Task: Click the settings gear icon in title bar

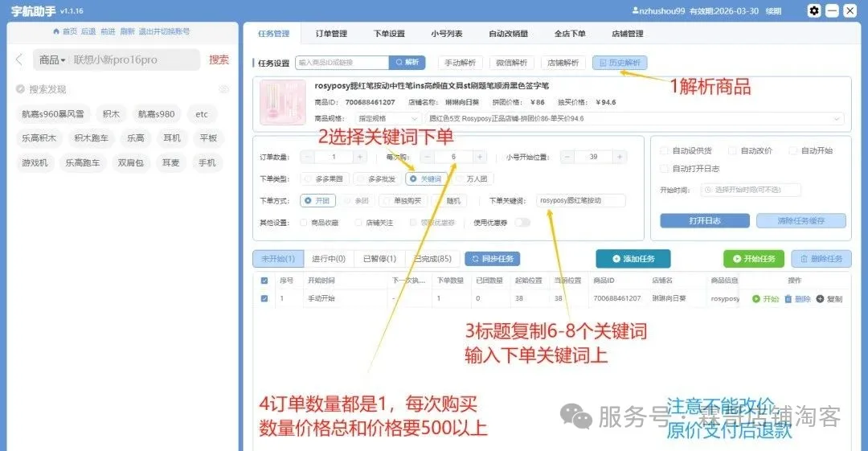Action: [814, 10]
